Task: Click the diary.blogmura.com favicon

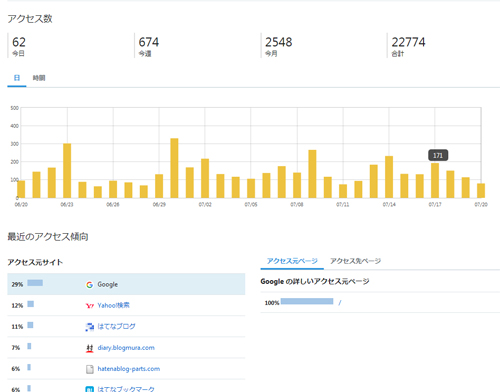Action: click(x=89, y=348)
